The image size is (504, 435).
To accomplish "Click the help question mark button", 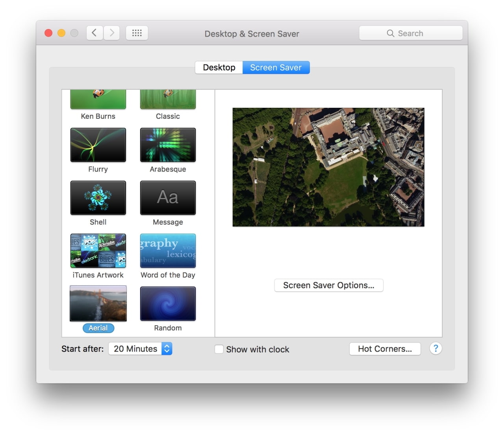I will 435,348.
